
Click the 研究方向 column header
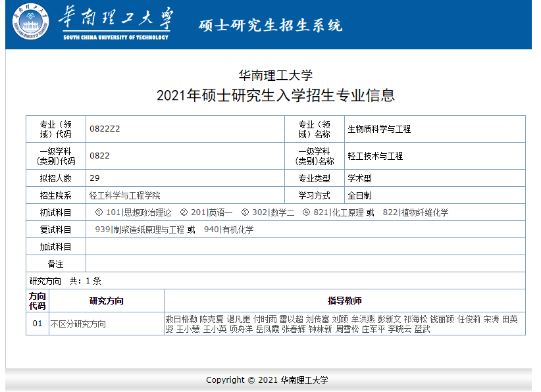click(x=106, y=301)
